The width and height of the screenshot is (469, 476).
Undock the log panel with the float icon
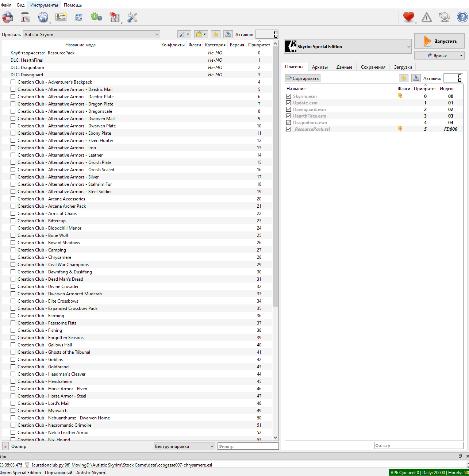pos(460,456)
